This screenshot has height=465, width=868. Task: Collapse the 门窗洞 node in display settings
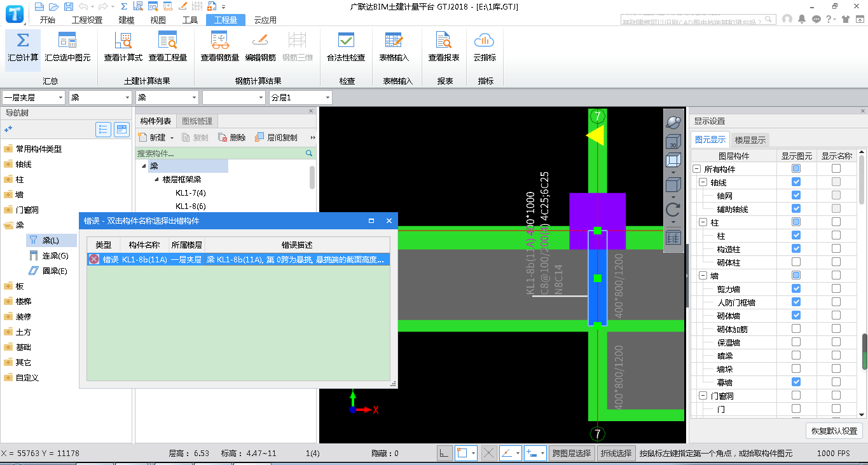click(703, 396)
